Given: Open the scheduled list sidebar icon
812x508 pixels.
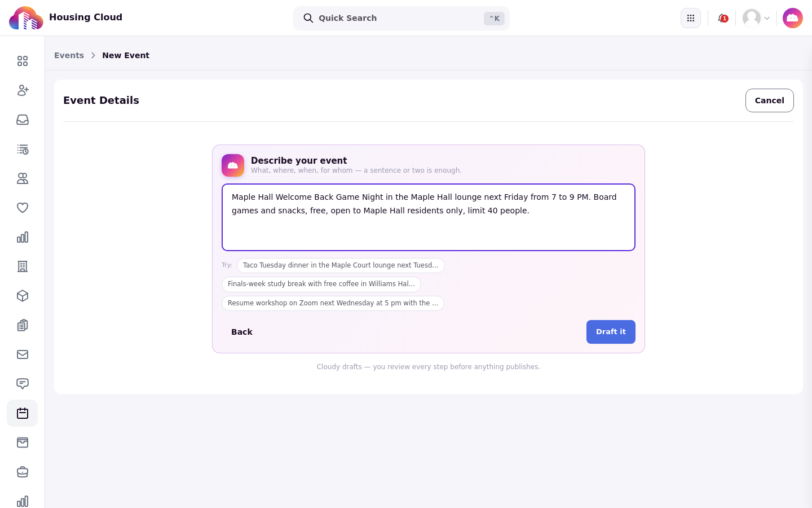Looking at the screenshot, I should pyautogui.click(x=23, y=149).
